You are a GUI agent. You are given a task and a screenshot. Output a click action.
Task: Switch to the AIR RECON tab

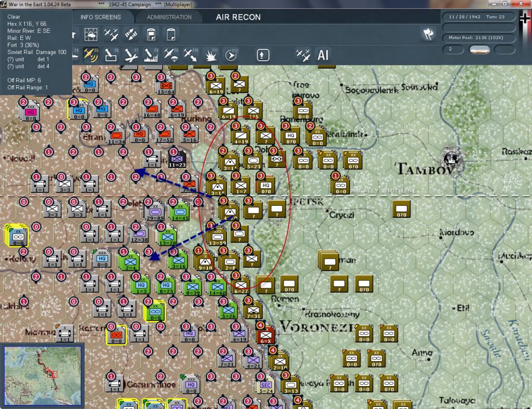238,17
